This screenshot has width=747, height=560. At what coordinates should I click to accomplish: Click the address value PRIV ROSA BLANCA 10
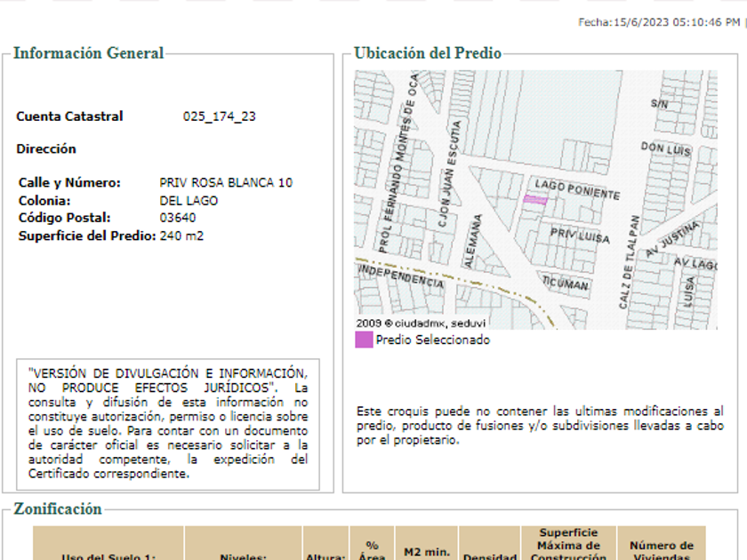pos(226,183)
